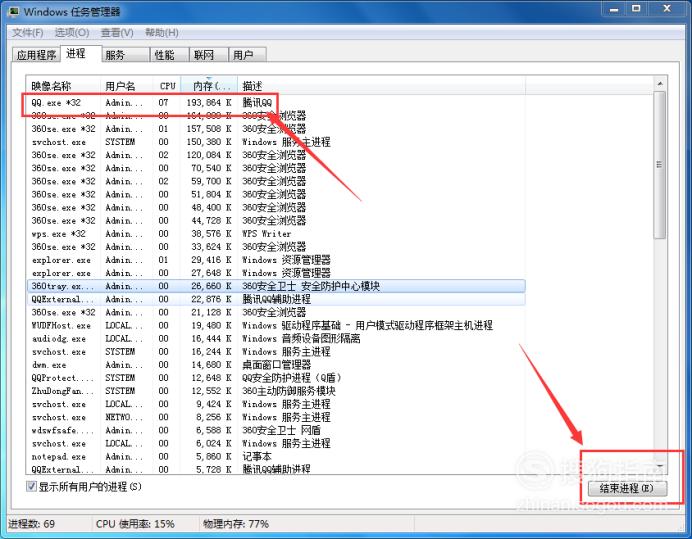Image resolution: width=692 pixels, height=539 pixels.
Task: Select the ZhuDongFan... process row
Action: coord(276,391)
